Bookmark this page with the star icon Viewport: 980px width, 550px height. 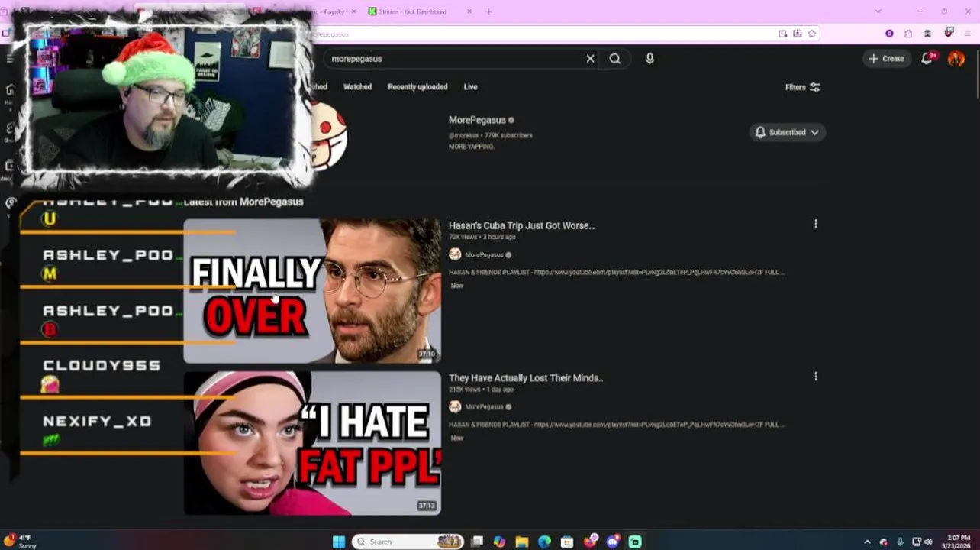(x=812, y=34)
